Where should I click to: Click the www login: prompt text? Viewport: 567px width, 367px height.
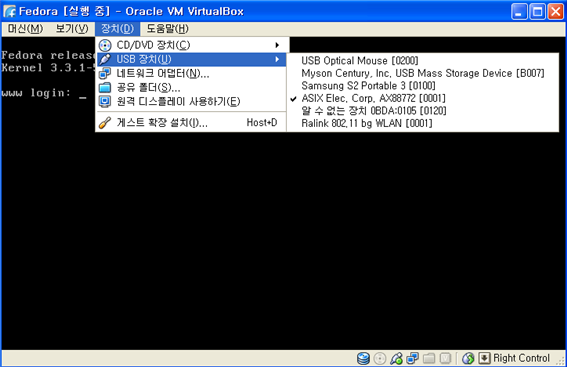[x=36, y=93]
